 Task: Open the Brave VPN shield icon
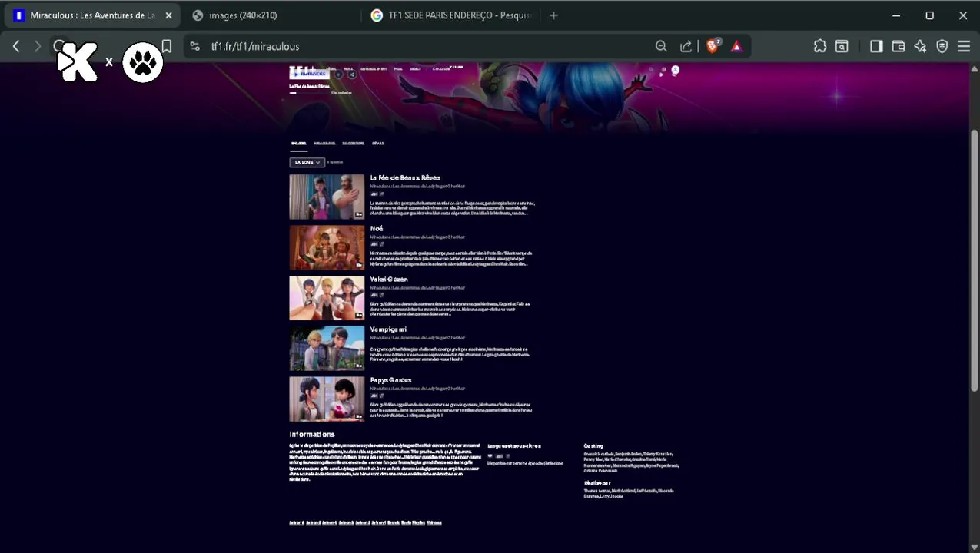942,46
